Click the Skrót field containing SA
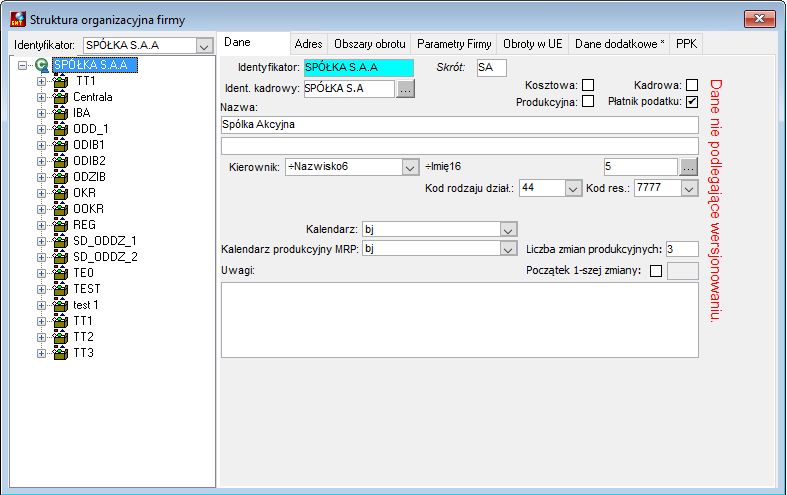Screen dimensions: 787x495 click(x=491, y=68)
